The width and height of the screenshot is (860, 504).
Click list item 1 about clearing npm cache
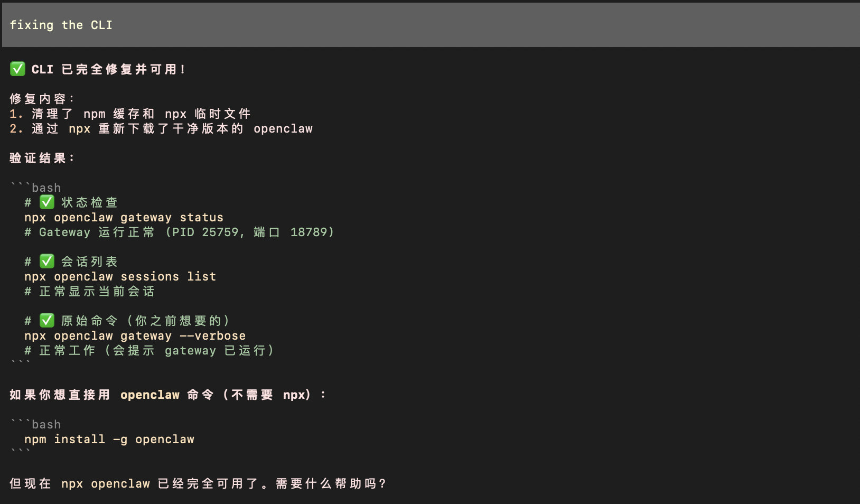[x=130, y=114]
